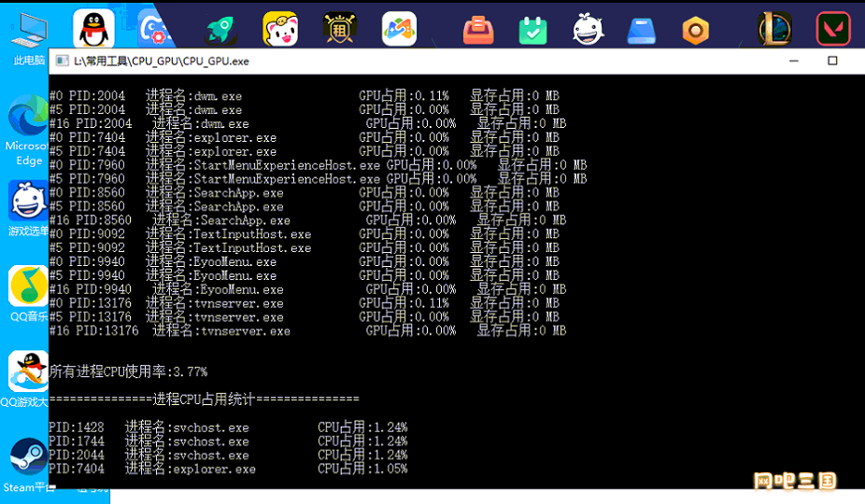This screenshot has width=865, height=504.
Task: Open the colorful paint-stroke app icon
Action: point(400,29)
